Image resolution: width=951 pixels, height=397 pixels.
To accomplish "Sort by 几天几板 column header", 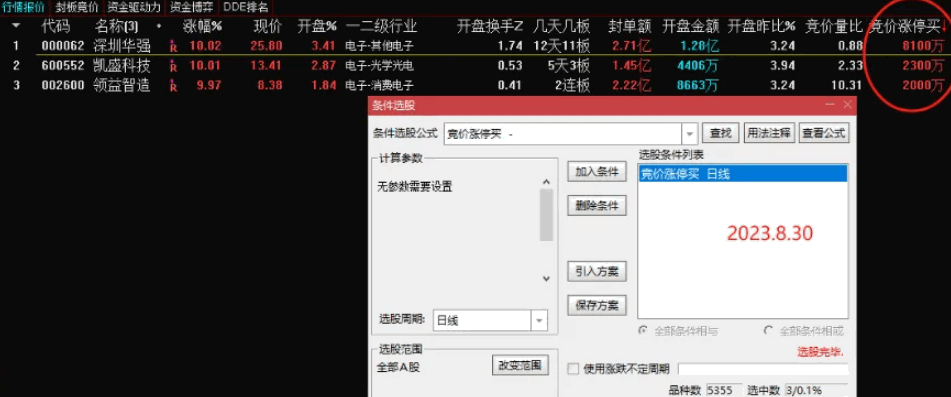I will tap(561, 26).
